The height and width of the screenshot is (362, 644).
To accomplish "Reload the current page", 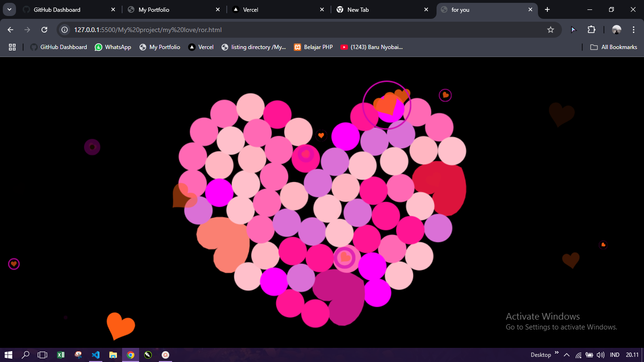I will click(44, 30).
